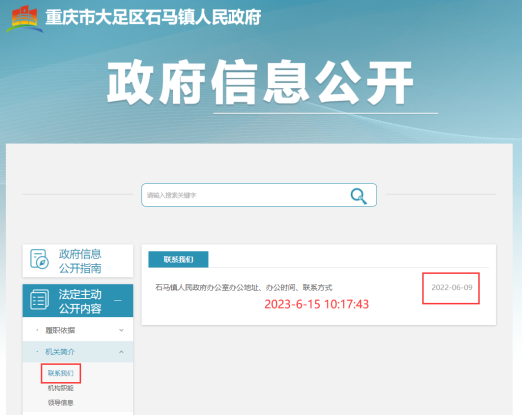This screenshot has width=522, height=415.
Task: Select the 联系我们 content tab
Action: coord(178,259)
